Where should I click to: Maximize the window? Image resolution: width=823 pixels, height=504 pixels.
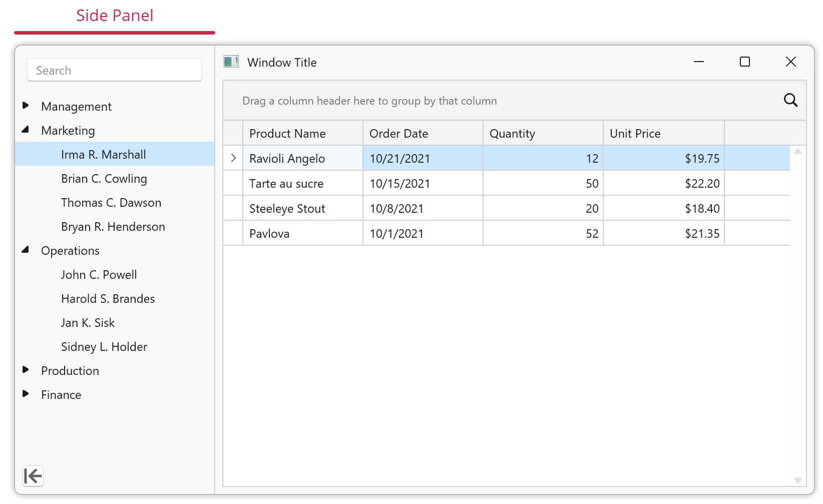coord(744,62)
